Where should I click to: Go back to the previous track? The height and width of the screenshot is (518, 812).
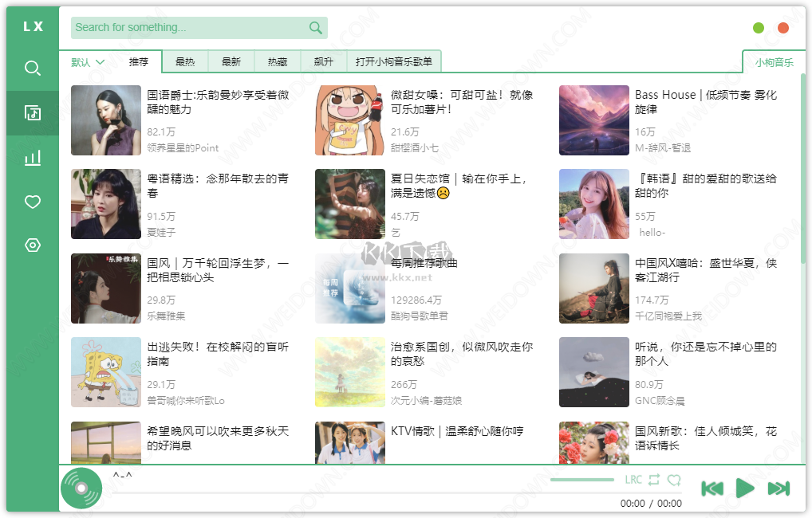click(712, 489)
